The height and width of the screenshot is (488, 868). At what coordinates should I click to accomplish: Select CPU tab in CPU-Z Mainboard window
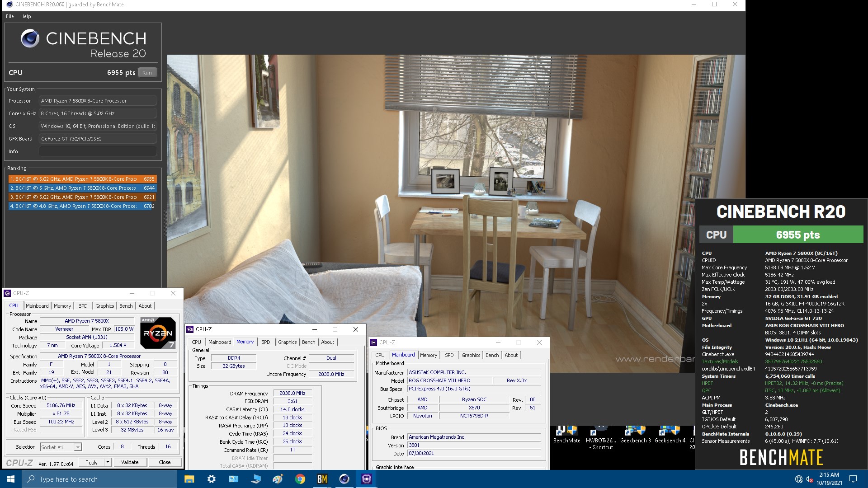380,355
